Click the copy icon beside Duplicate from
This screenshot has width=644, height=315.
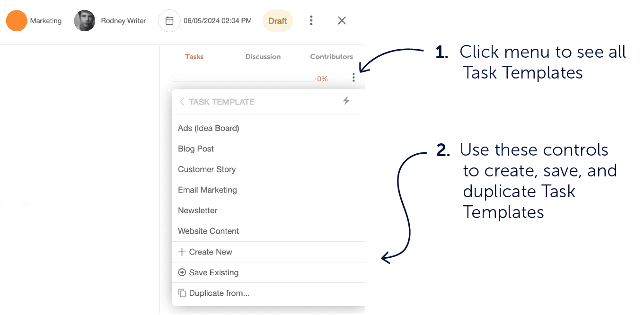(x=182, y=293)
